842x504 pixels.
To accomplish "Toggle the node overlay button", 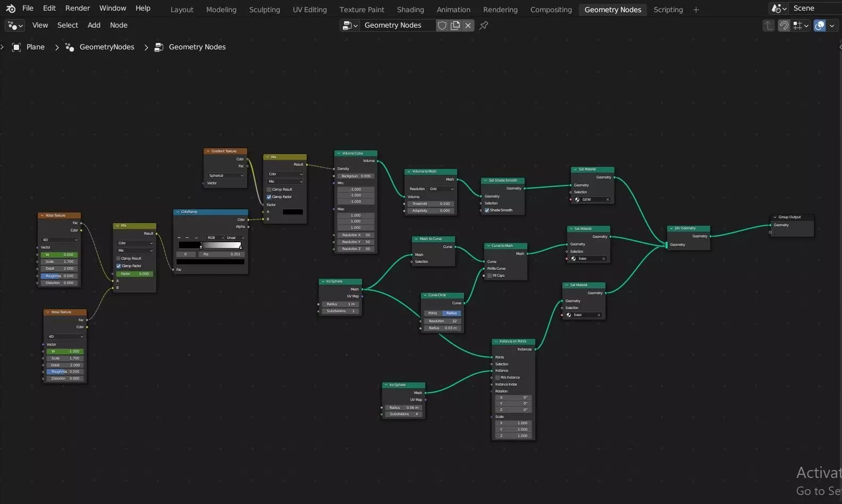I will coord(820,25).
